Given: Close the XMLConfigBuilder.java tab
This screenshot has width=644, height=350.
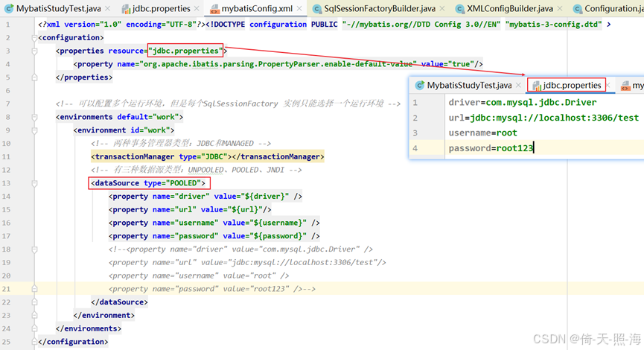Looking at the screenshot, I should tap(559, 8).
